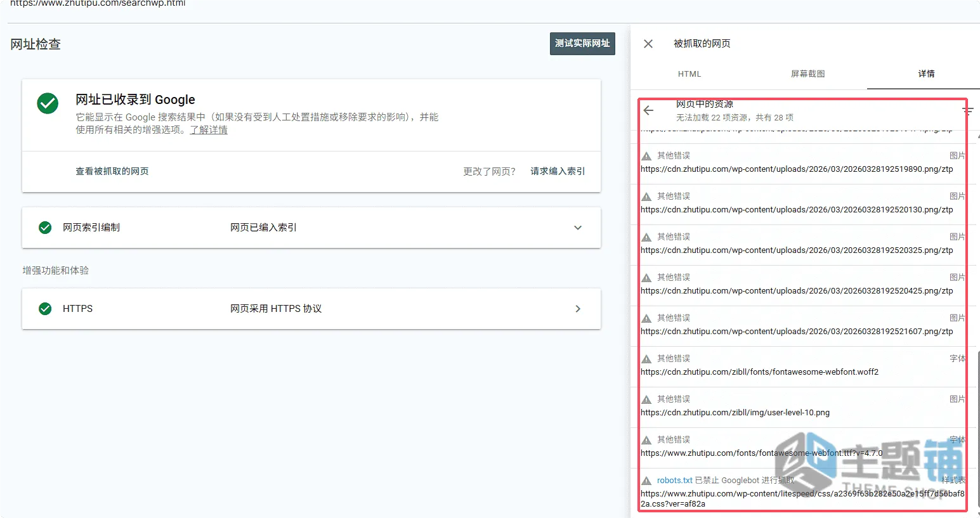
Task: Select the 详情 tab
Action: pos(926,74)
